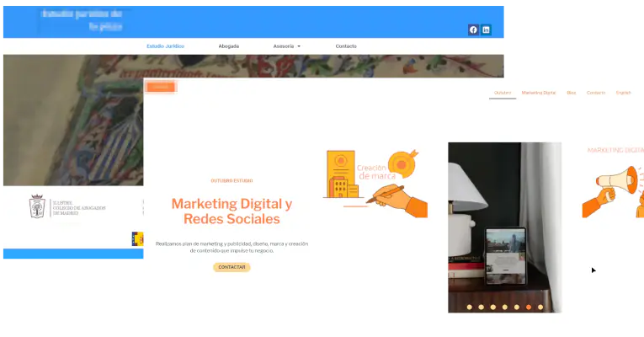Expand the Asesoría dropdown menu
This screenshot has height=337, width=644.
pos(286,46)
